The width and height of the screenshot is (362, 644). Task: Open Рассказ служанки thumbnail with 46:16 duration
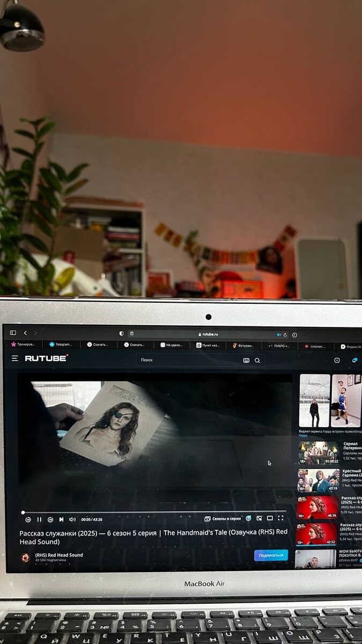point(317,507)
